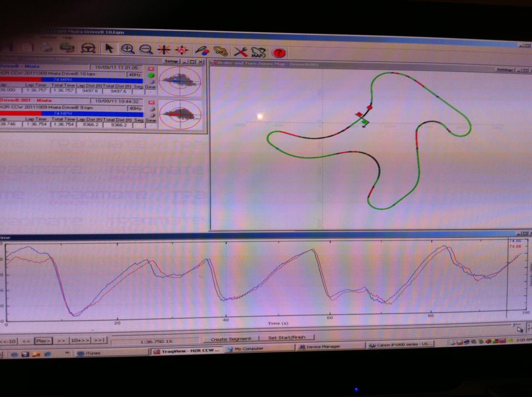Open the red question mark help icon

279,53
